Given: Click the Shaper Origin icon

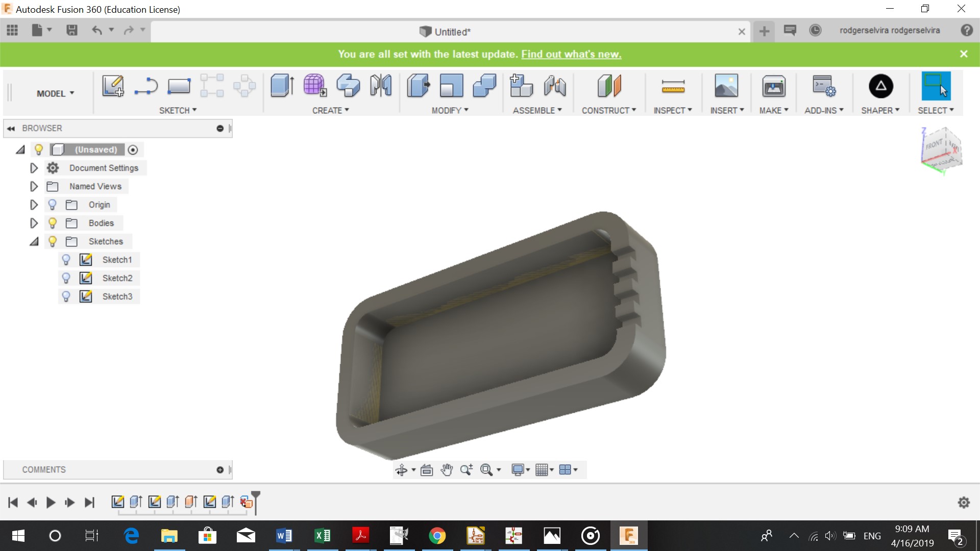Looking at the screenshot, I should (880, 86).
